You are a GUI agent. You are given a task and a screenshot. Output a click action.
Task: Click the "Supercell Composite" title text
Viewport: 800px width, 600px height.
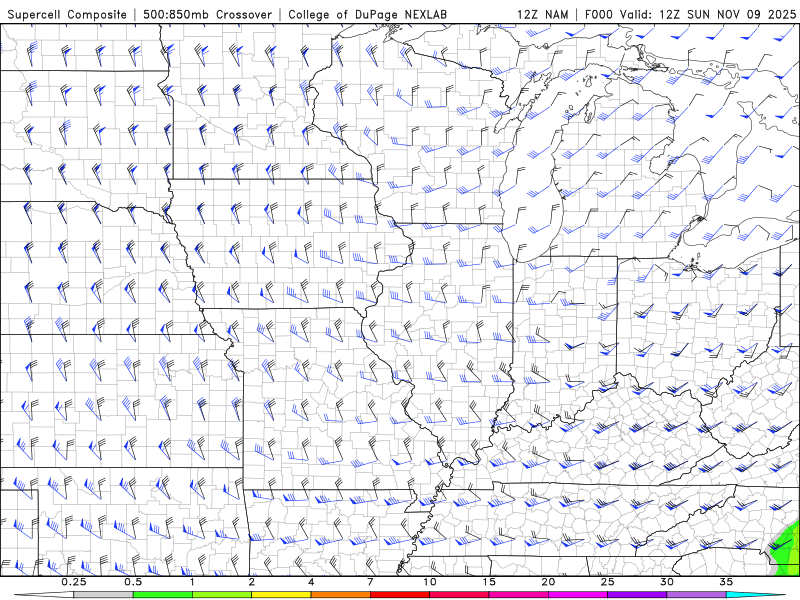(67, 14)
